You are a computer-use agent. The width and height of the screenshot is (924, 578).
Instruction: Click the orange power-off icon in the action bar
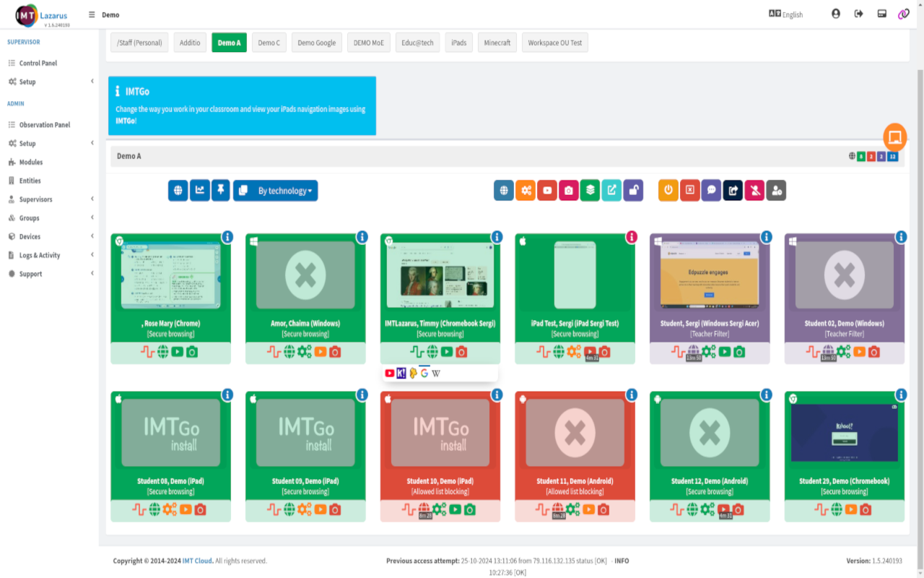click(x=668, y=190)
